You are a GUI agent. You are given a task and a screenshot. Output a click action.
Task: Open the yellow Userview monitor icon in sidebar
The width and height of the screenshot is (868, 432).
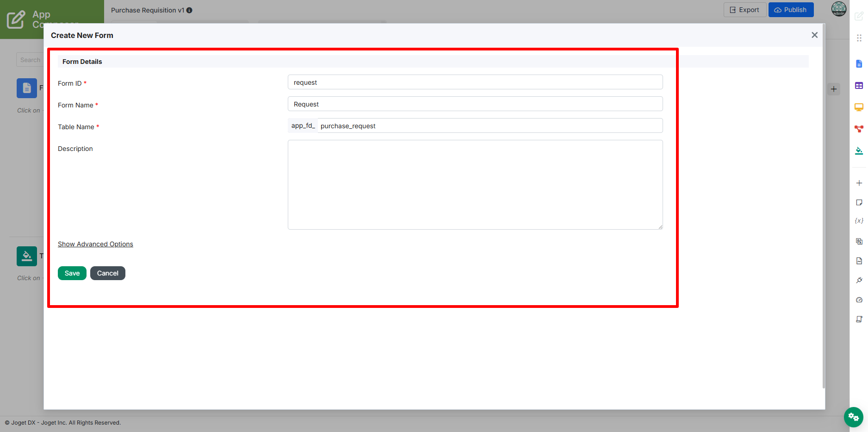coord(859,107)
